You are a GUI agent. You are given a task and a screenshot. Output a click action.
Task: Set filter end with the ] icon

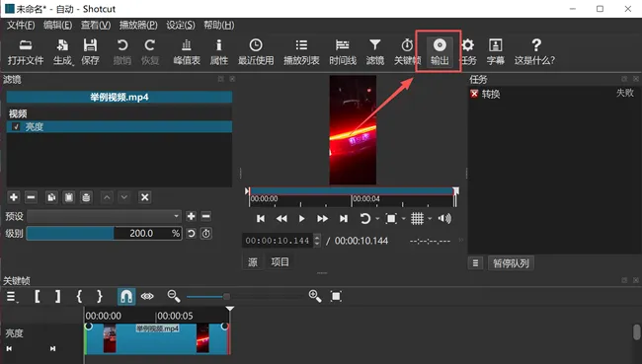(x=57, y=296)
